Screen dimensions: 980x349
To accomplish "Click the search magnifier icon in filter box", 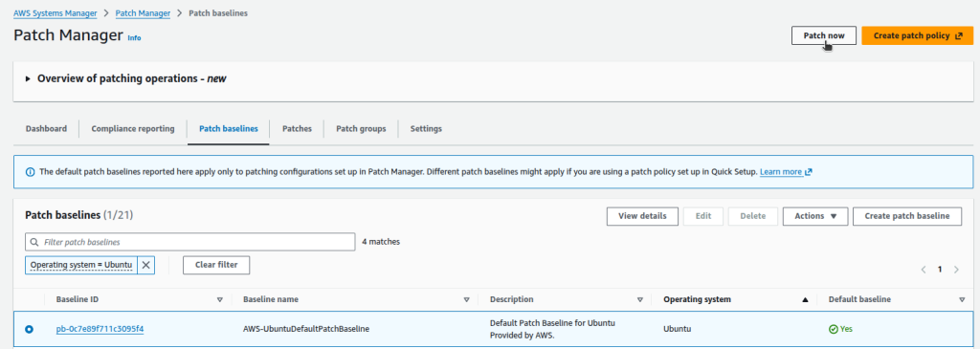I will click(33, 242).
